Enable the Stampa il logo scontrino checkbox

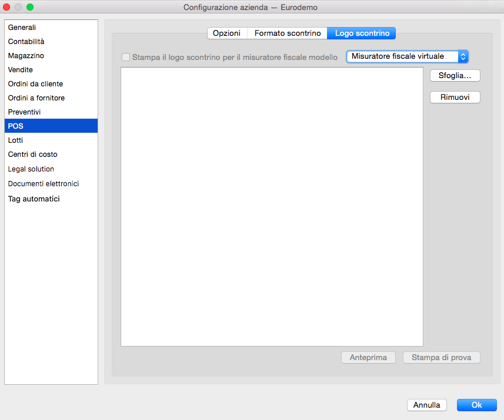click(x=125, y=58)
